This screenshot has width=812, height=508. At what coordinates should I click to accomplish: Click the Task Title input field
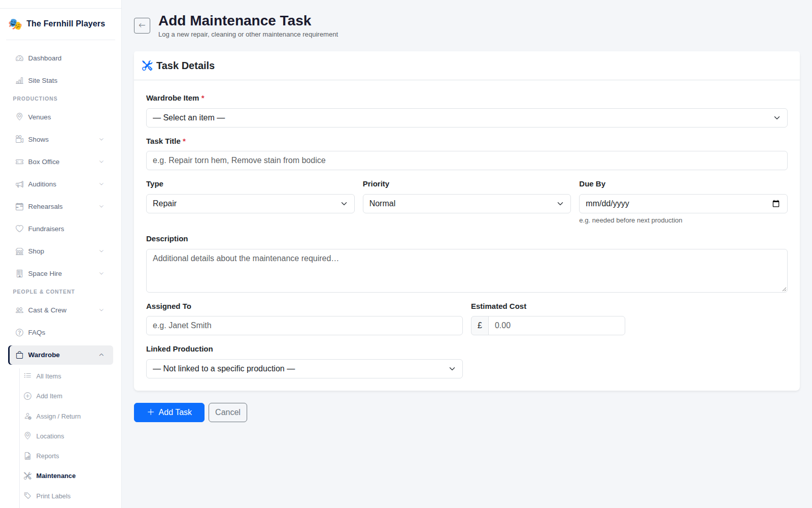point(467,161)
